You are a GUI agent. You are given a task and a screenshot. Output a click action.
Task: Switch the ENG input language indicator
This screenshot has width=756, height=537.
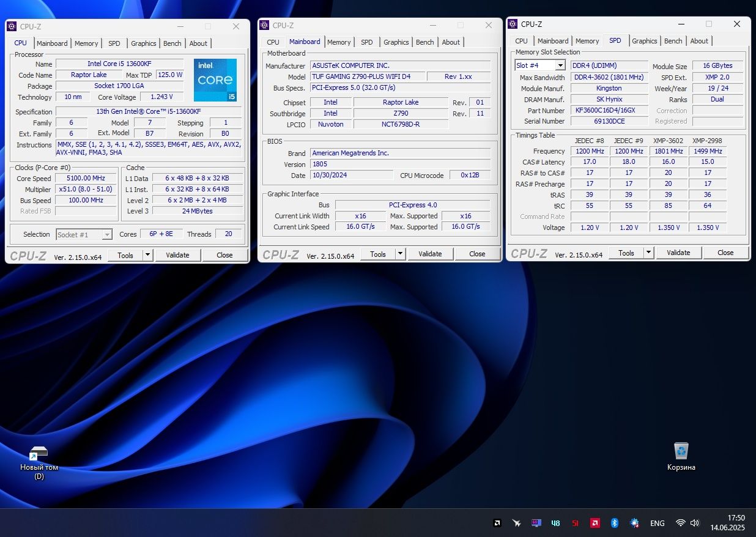[658, 523]
